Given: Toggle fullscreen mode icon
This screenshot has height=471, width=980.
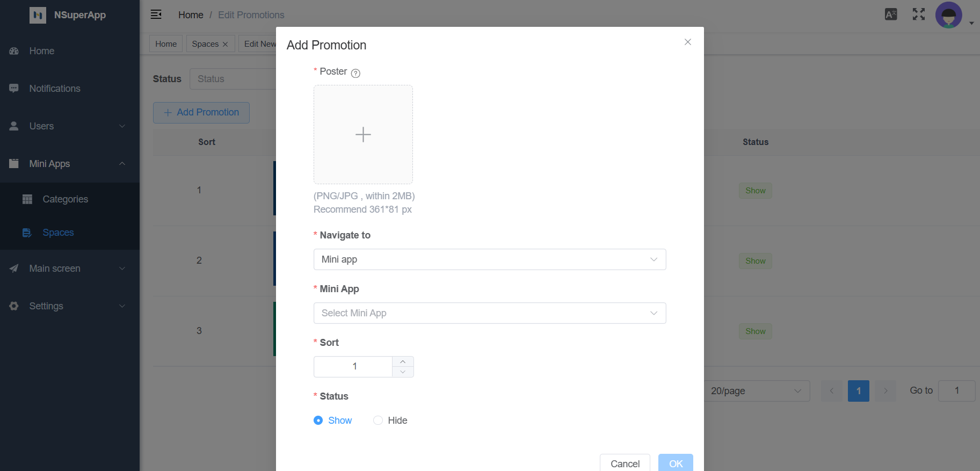Looking at the screenshot, I should tap(919, 15).
